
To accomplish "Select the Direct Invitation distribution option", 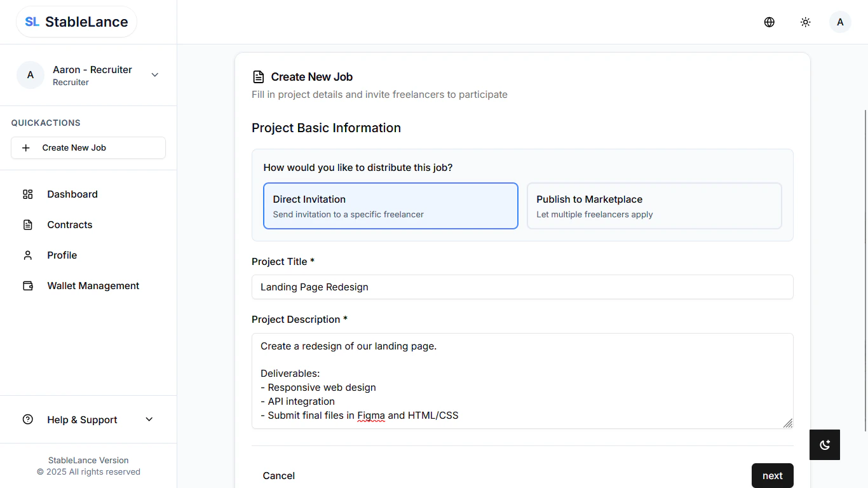I will [x=390, y=205].
